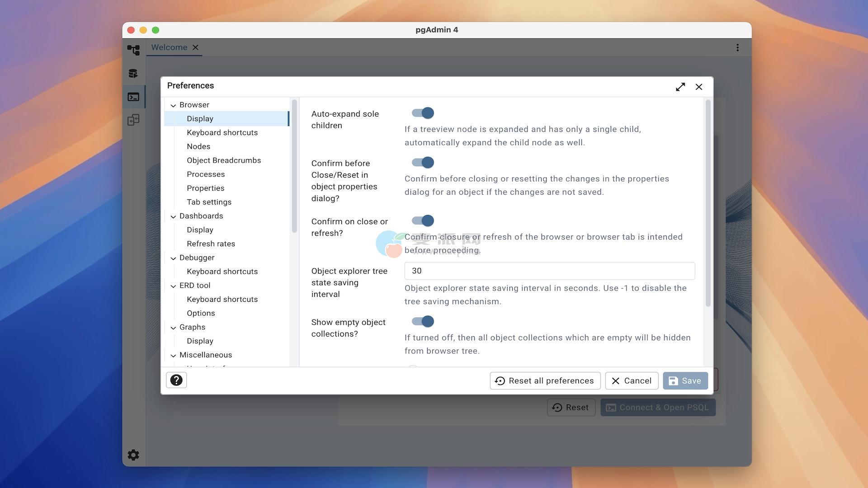
Task: Open the Query Tool database sidebar icon
Action: click(133, 73)
